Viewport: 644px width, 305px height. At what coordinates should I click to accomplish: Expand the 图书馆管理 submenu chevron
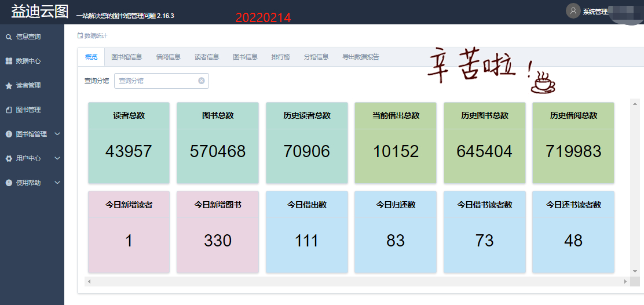tap(57, 134)
